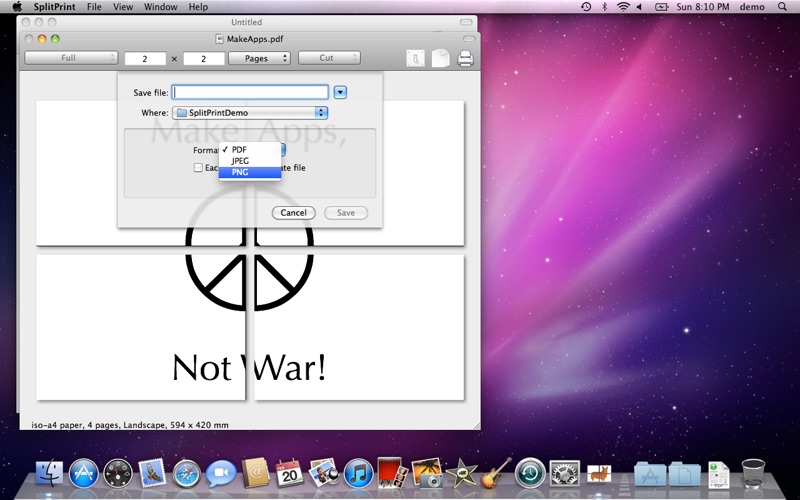
Task: Choose PDF in the format list
Action: click(250, 149)
